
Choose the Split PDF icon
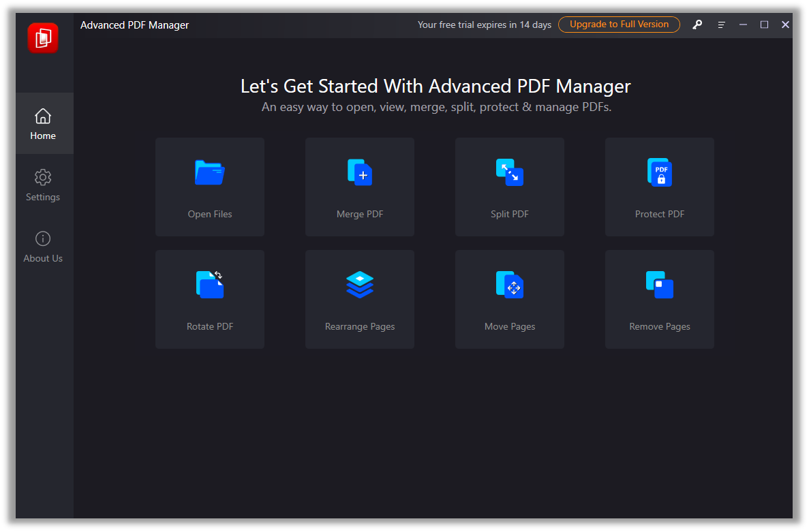pyautogui.click(x=510, y=173)
